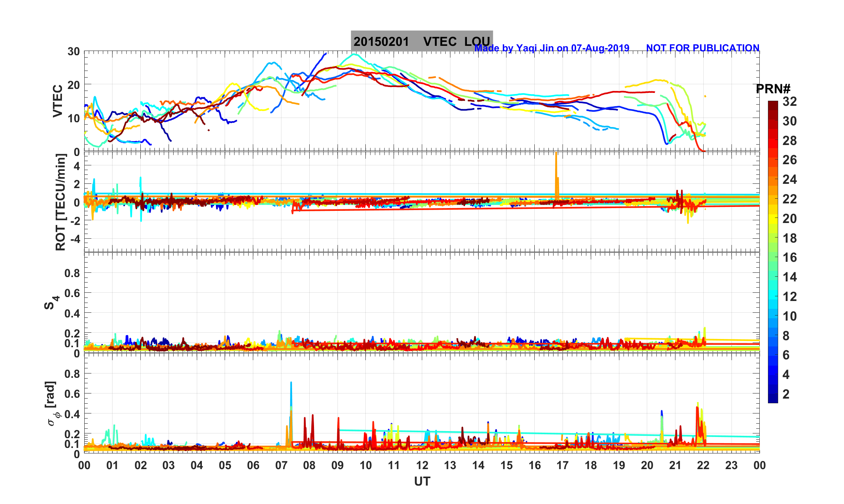Click the ROT [TECU/min] axis label

pyautogui.click(x=60, y=202)
